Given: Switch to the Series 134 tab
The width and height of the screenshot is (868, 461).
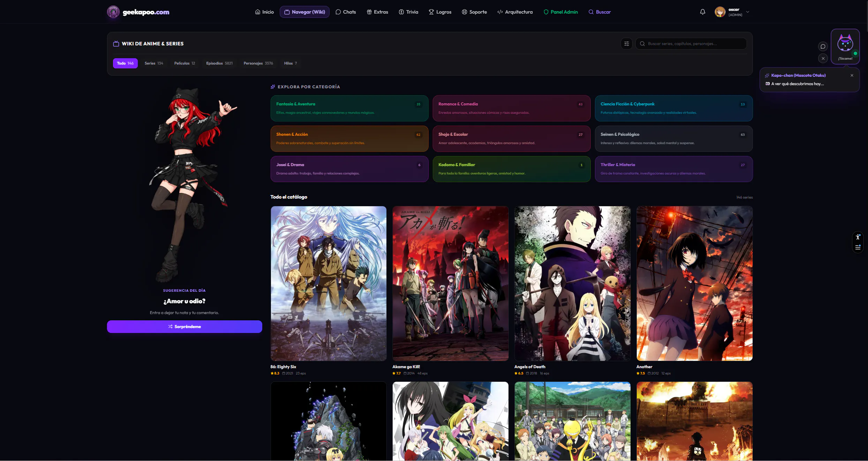Looking at the screenshot, I should tap(154, 63).
